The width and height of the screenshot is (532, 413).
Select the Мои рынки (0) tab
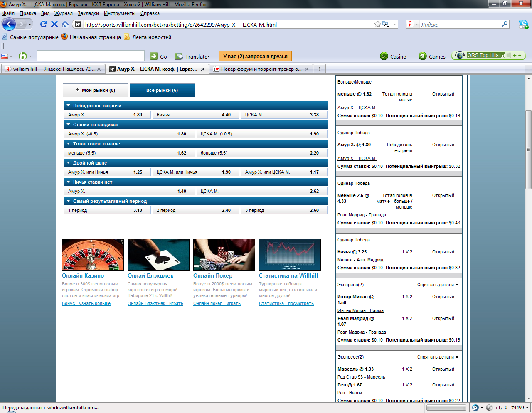click(x=96, y=90)
